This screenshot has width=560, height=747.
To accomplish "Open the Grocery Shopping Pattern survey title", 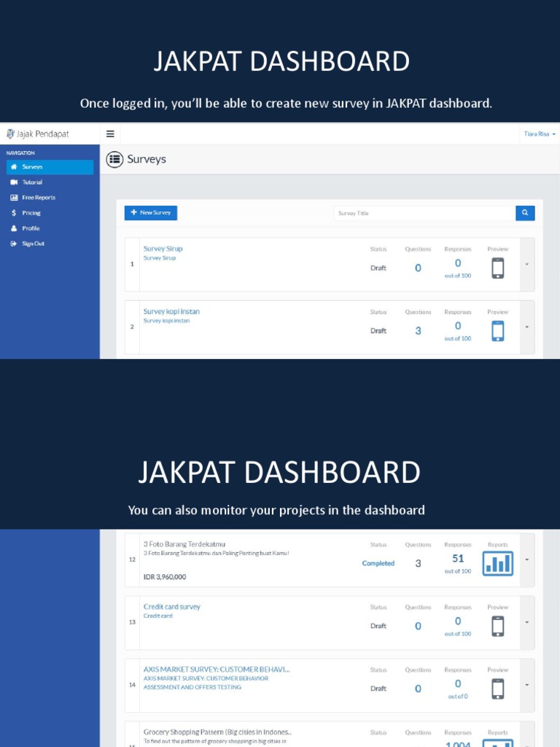I will pyautogui.click(x=217, y=732).
